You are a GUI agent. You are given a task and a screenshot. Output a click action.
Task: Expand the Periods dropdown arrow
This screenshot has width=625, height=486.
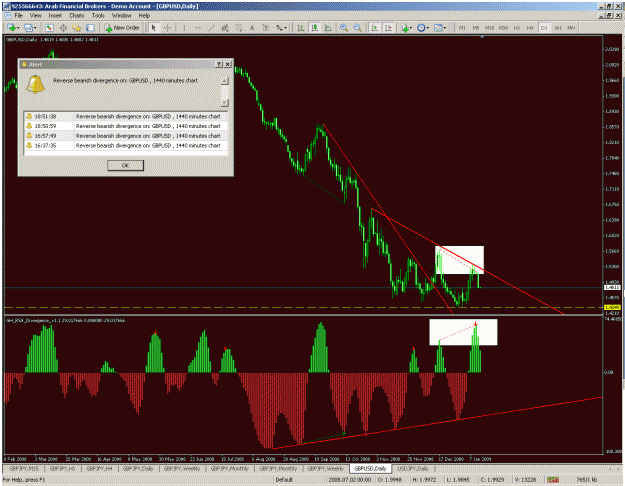[428, 28]
